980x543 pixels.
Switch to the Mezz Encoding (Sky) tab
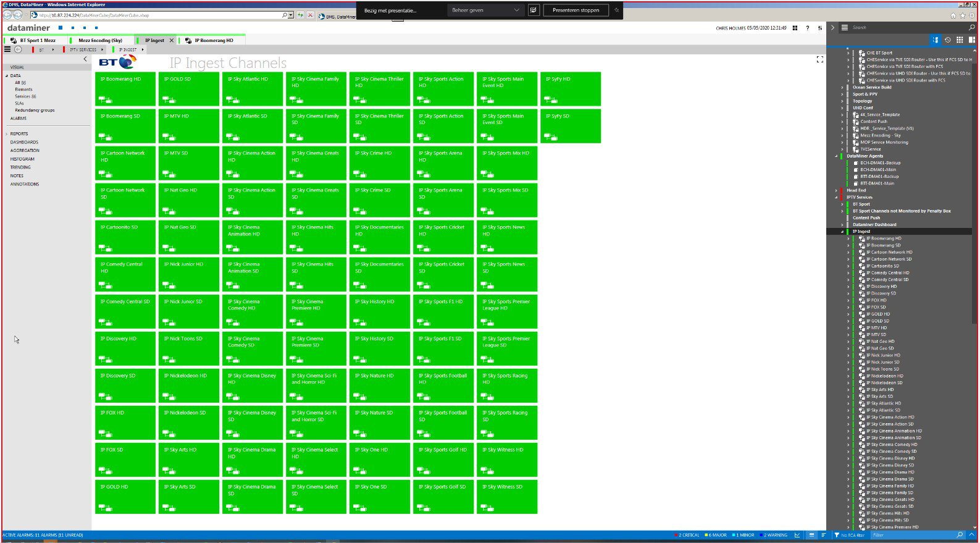(x=100, y=41)
